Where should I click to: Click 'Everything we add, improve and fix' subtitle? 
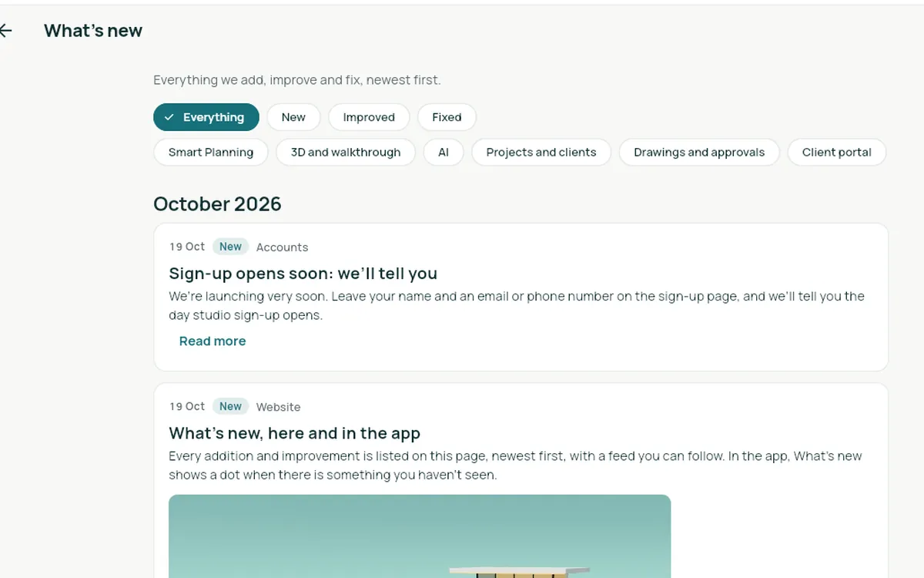coord(297,80)
